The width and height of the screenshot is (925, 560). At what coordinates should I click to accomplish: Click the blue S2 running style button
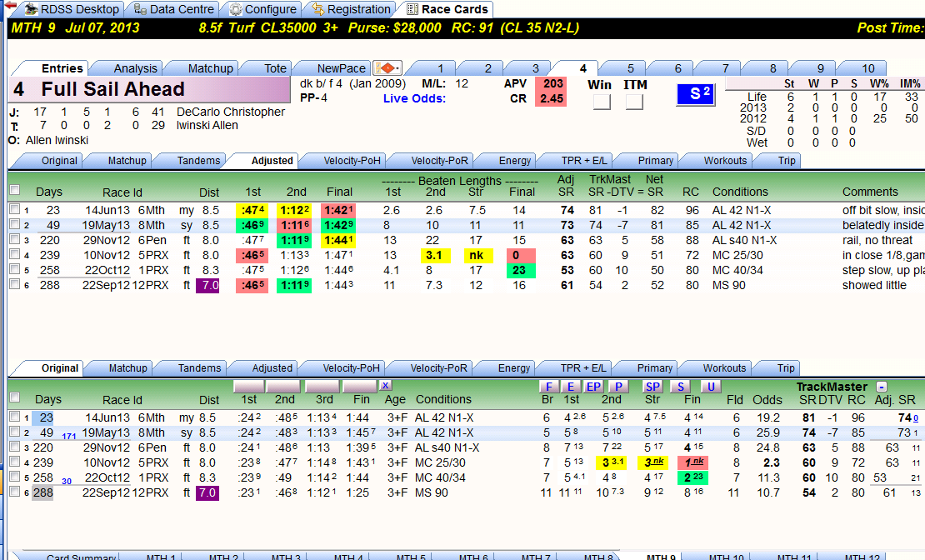[696, 94]
